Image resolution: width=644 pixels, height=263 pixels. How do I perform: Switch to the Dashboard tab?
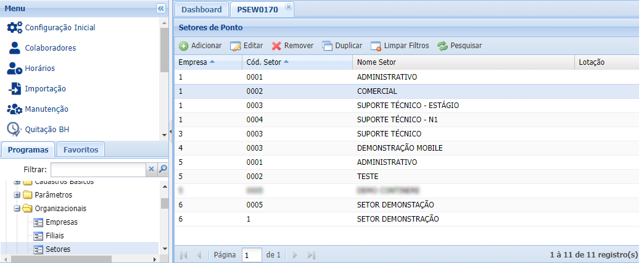coord(201,9)
